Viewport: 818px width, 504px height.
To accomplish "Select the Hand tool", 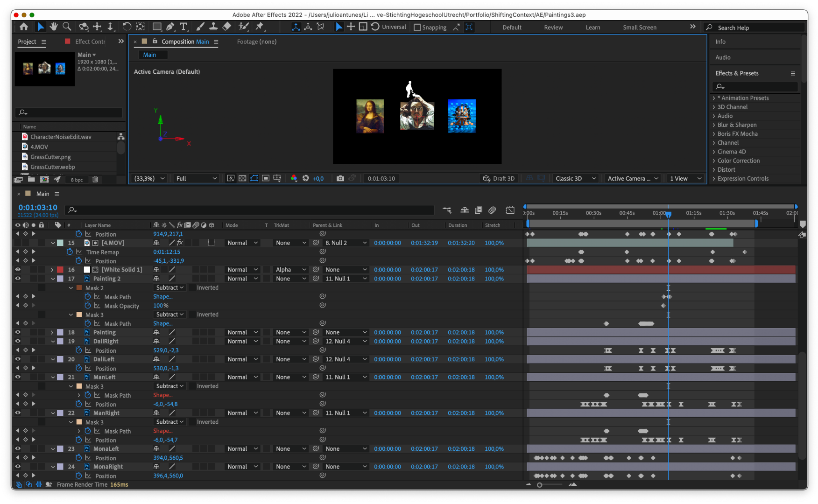I will click(x=54, y=27).
